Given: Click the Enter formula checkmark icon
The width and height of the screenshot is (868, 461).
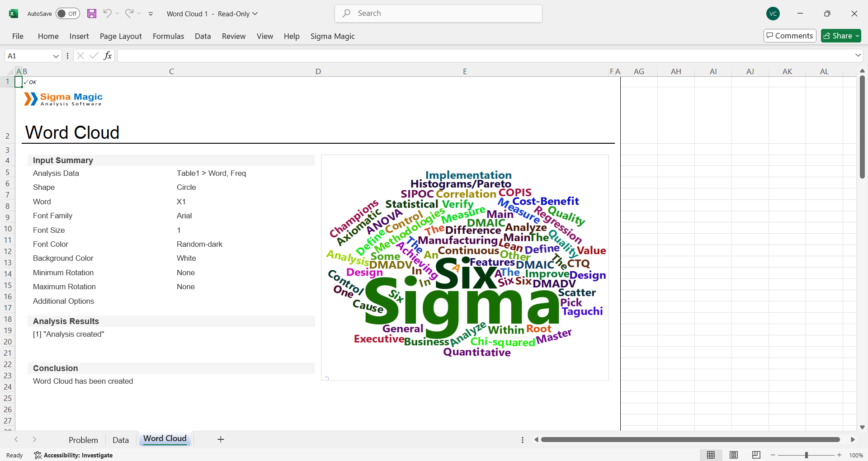Looking at the screenshot, I should pyautogui.click(x=94, y=56).
